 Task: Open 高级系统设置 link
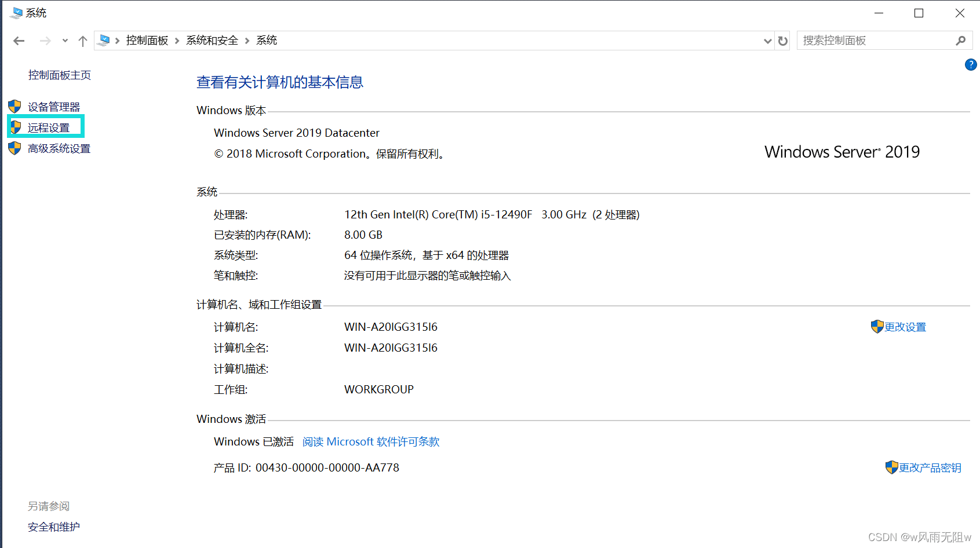(x=59, y=149)
